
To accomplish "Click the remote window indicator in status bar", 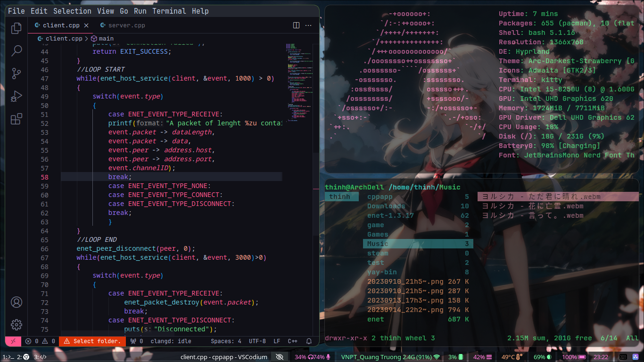I will 13,341.
